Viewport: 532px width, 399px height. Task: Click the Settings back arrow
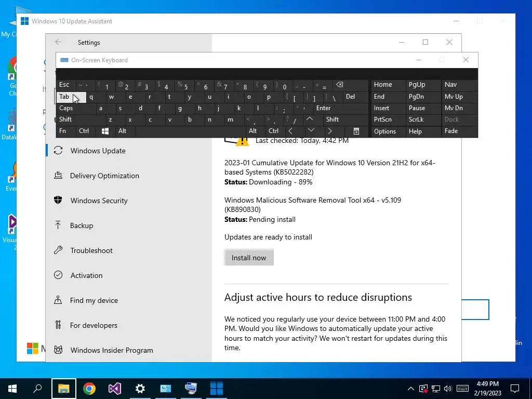point(58,42)
